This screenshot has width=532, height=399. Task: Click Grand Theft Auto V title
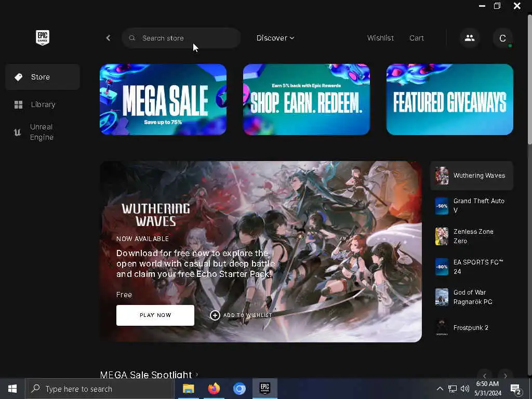478,206
